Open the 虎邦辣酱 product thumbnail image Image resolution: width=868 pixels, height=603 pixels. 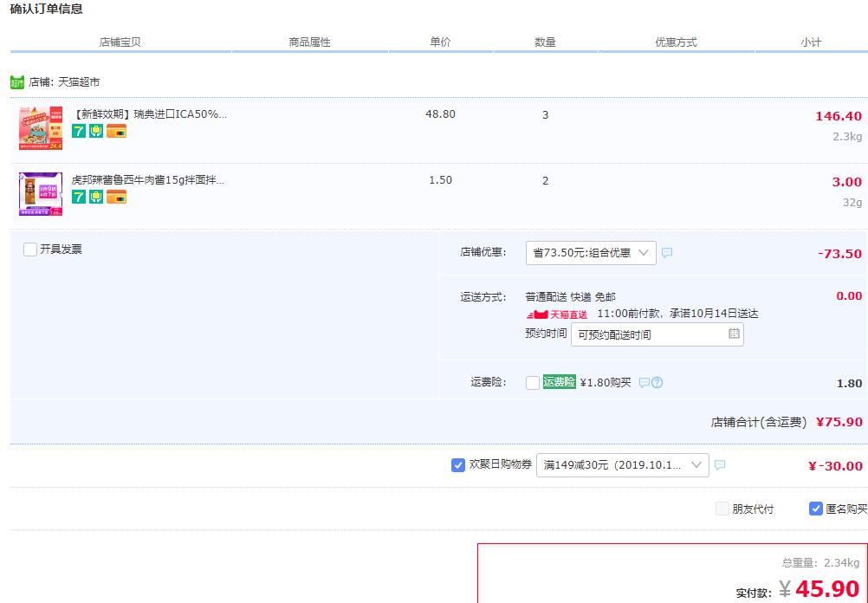pyautogui.click(x=41, y=194)
